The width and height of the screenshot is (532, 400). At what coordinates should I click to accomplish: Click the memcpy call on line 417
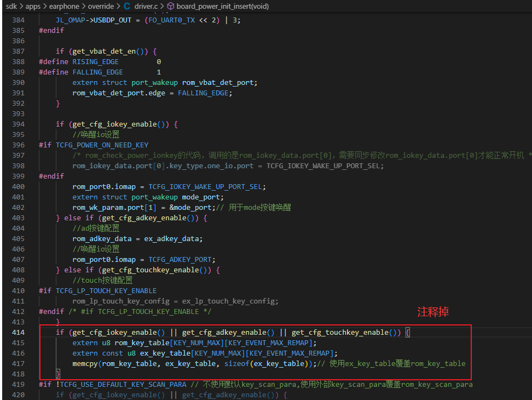tap(85, 364)
